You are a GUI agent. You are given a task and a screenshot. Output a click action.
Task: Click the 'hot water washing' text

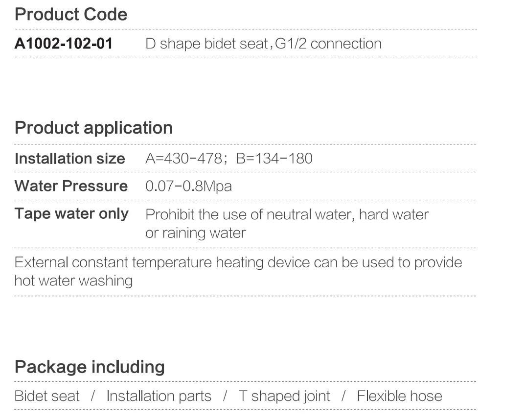click(x=73, y=280)
